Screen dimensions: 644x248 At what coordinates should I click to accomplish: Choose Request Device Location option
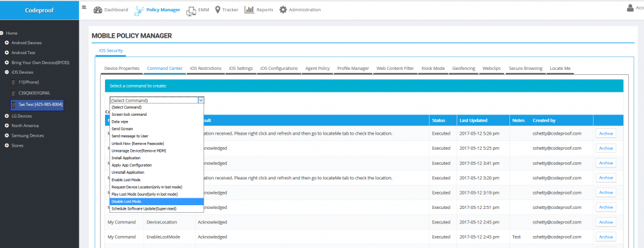[157, 187]
